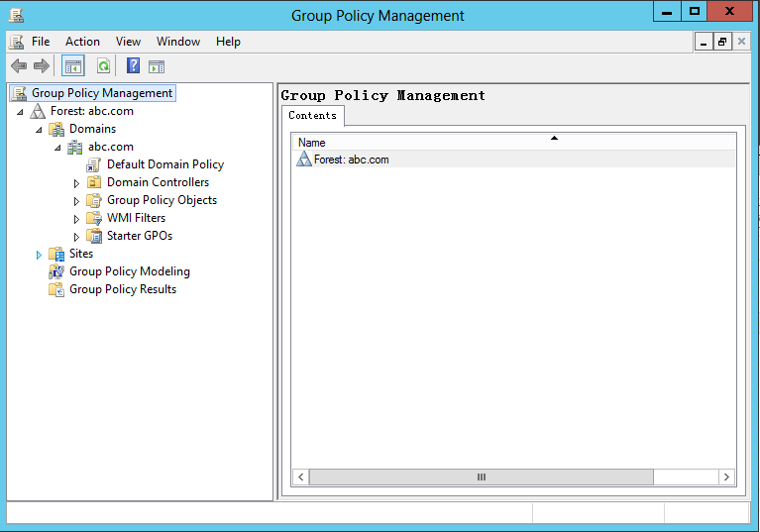Click the Group Policy Results icon
Screen dimensions: 760x532
click(x=56, y=289)
